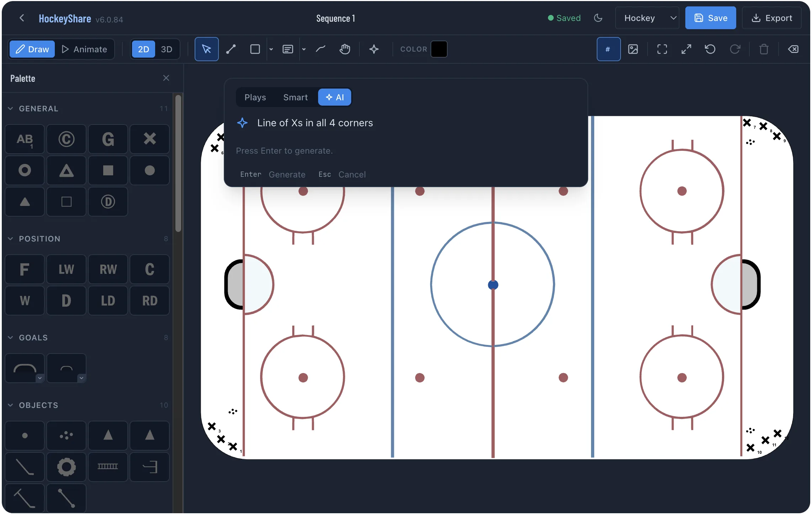This screenshot has width=812, height=515.
Task: Click the palette vertical scrollbar
Action: [178, 164]
